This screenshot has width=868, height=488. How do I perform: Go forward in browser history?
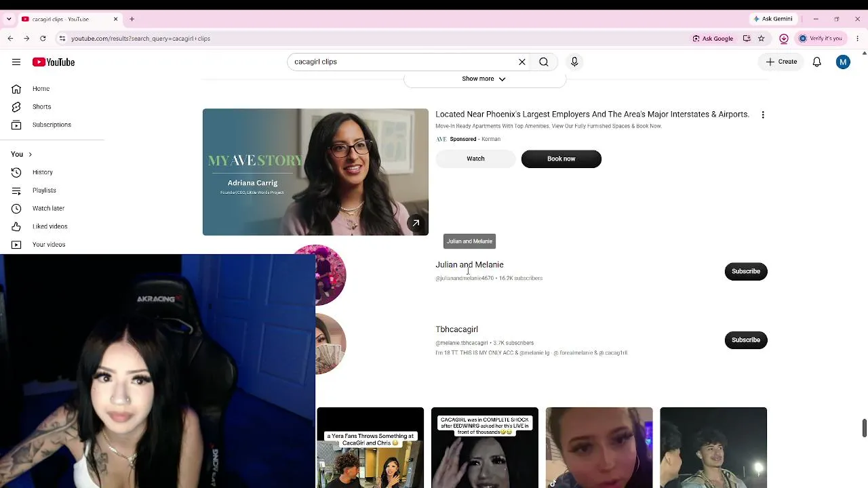[x=26, y=39]
